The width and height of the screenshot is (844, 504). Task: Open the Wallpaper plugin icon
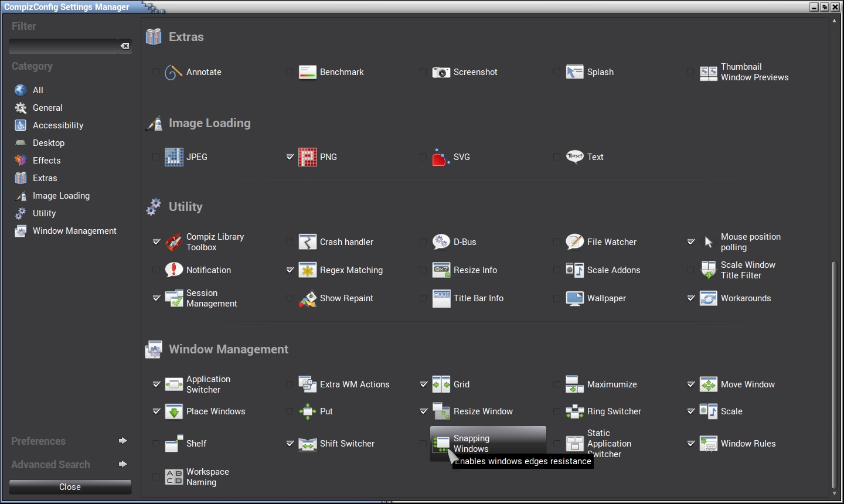pyautogui.click(x=574, y=298)
